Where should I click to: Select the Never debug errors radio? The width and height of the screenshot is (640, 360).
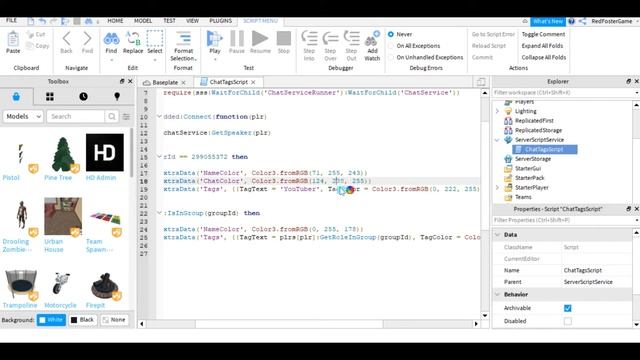391,34
